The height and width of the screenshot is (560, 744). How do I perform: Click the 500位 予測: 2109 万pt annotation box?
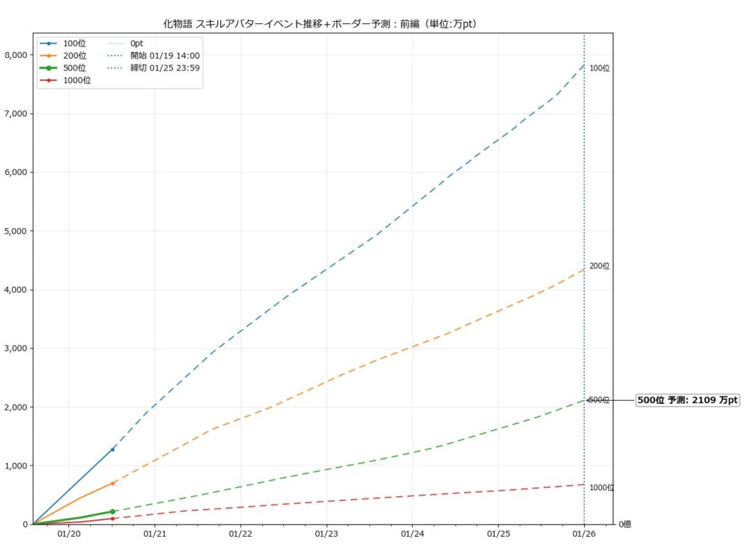687,400
